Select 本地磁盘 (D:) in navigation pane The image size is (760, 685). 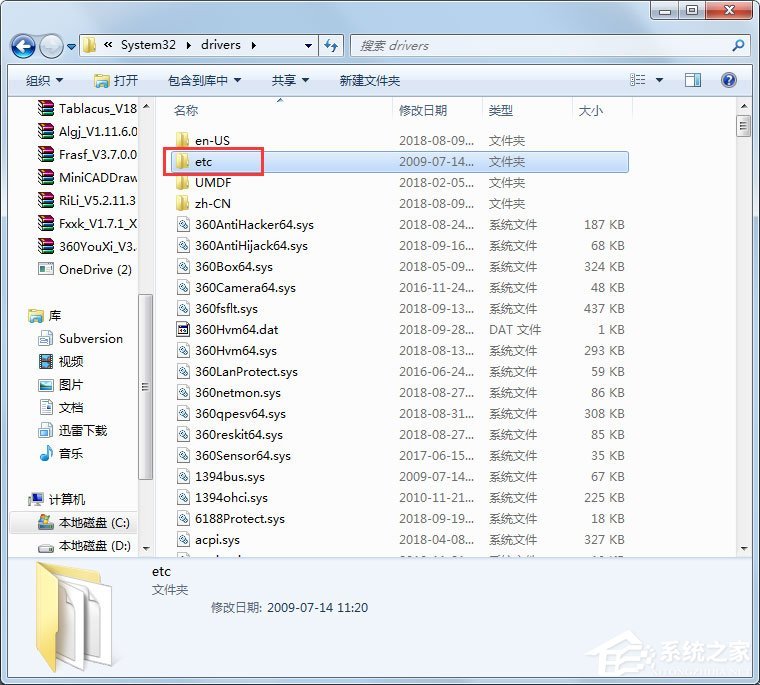[x=94, y=546]
